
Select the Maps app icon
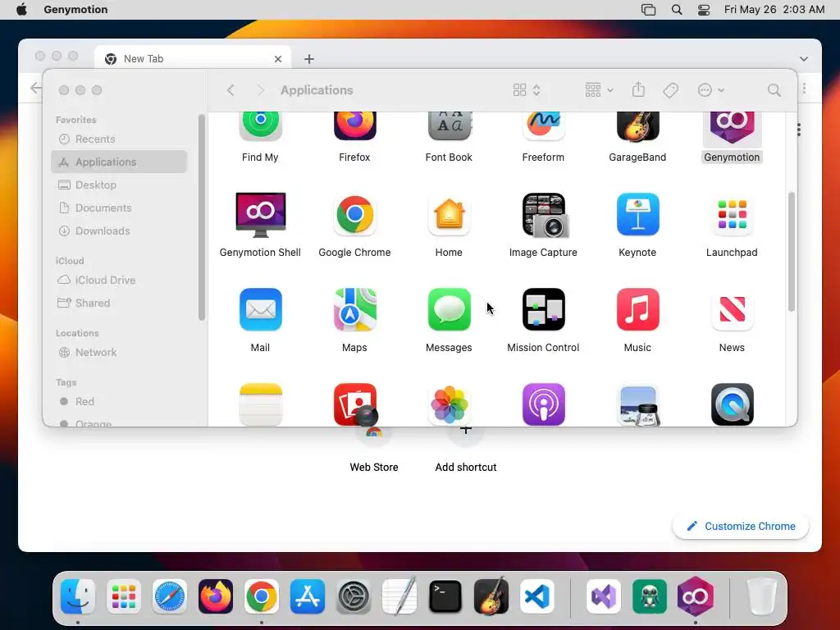[354, 309]
